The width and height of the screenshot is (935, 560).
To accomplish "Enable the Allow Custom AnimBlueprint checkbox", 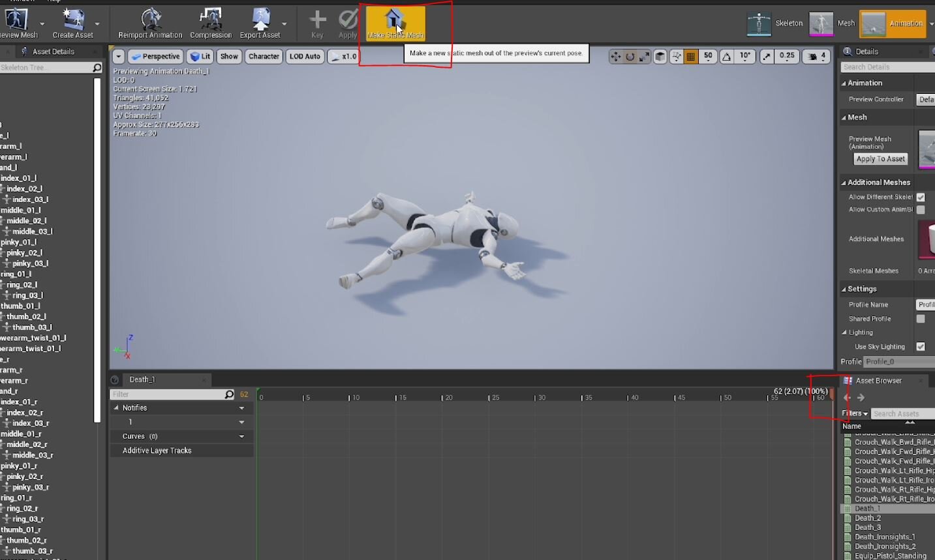I will pyautogui.click(x=921, y=209).
